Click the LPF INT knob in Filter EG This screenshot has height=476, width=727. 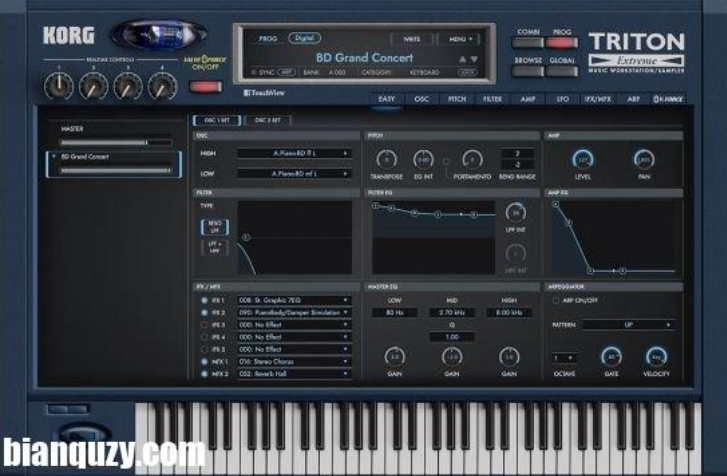(516, 212)
